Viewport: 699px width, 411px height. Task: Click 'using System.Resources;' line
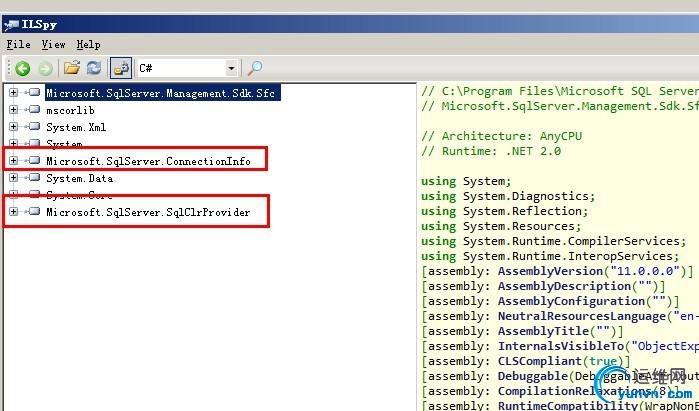tap(501, 226)
